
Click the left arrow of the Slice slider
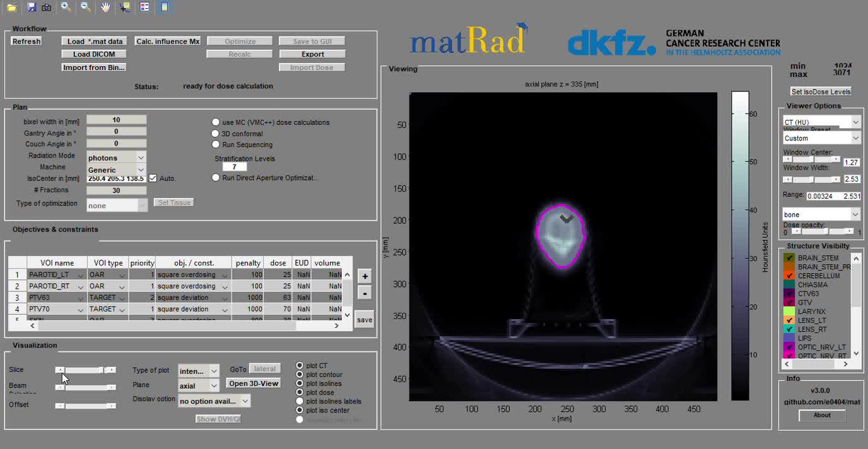pos(60,370)
